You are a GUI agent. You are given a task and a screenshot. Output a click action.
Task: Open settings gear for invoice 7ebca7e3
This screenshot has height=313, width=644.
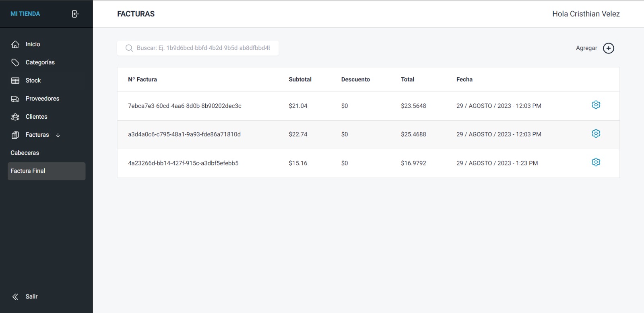(596, 105)
